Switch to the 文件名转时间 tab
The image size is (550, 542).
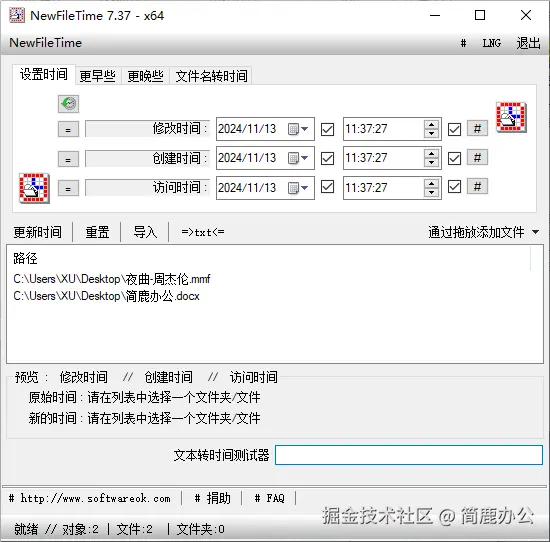[211, 76]
